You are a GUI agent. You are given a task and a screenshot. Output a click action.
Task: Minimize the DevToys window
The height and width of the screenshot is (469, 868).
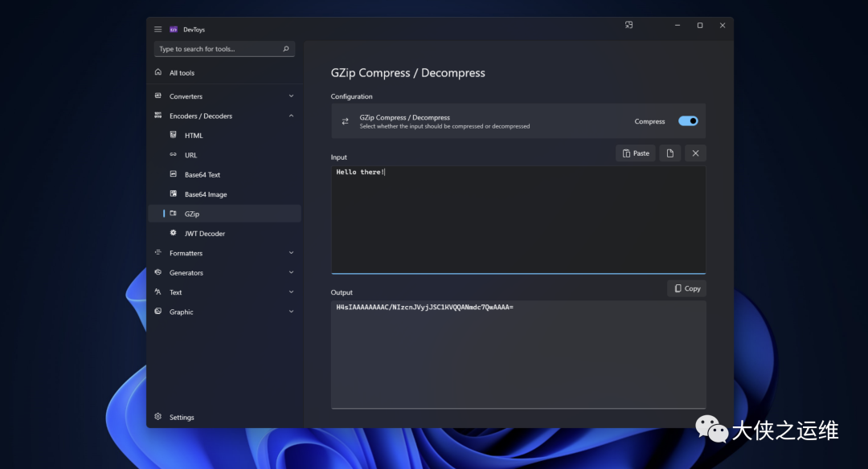pos(677,26)
